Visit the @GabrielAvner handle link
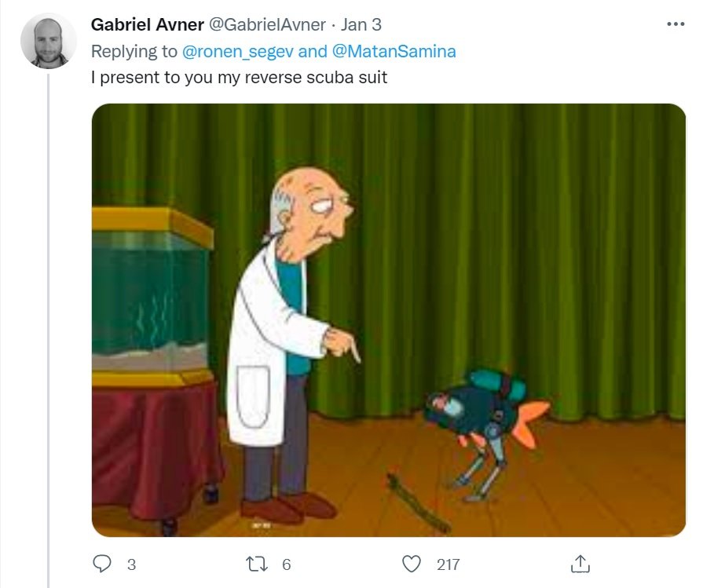This screenshot has height=588, width=703. pyautogui.click(x=268, y=24)
